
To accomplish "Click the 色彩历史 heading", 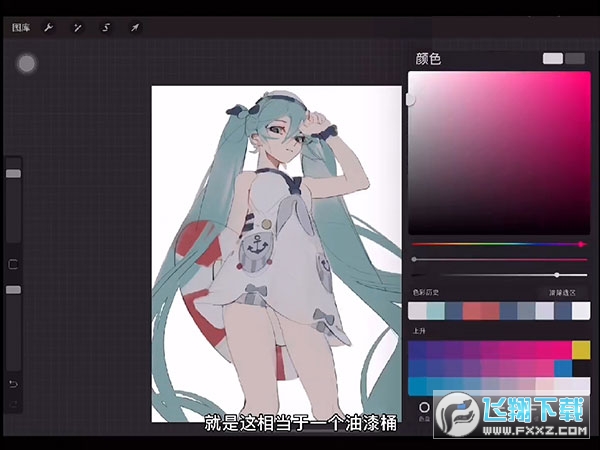I will pyautogui.click(x=426, y=292).
